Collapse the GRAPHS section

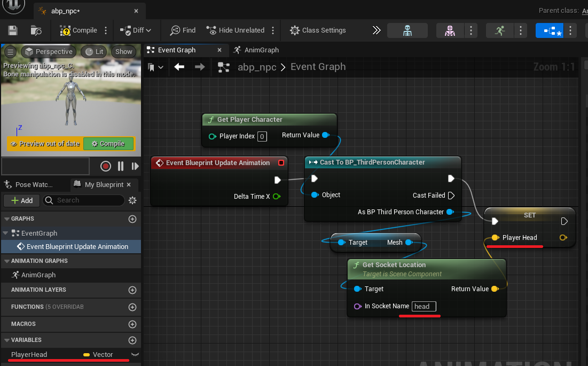point(7,219)
